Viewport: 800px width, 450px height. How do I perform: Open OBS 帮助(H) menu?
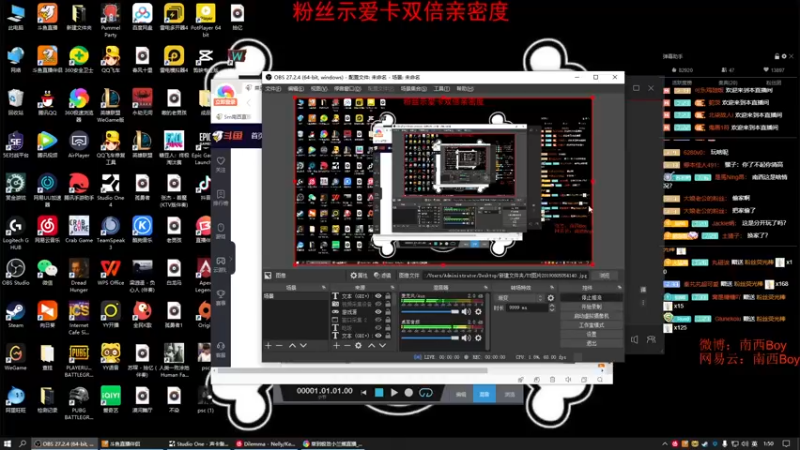pos(464,89)
